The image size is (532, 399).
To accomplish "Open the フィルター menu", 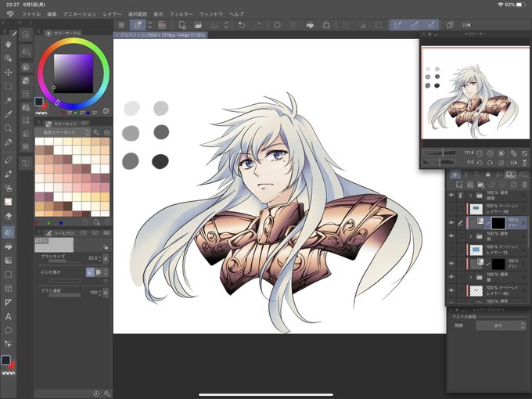I will click(182, 14).
